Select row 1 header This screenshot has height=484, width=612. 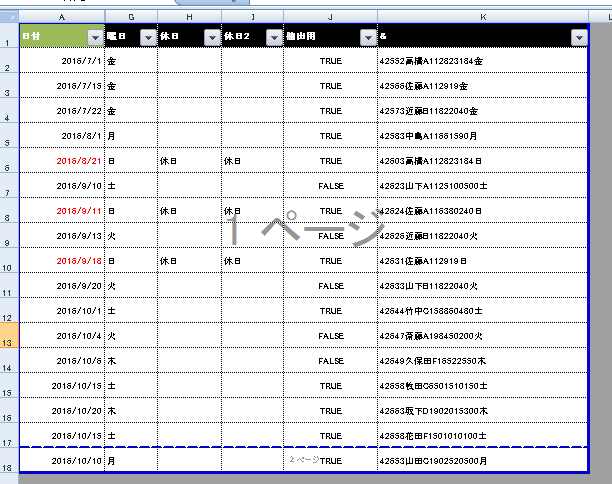9,36
